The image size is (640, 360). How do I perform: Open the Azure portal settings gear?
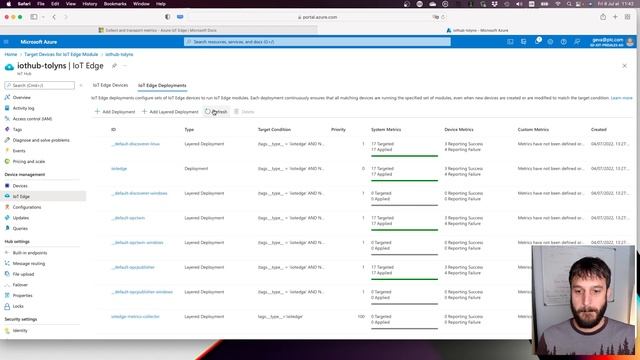tap(550, 42)
